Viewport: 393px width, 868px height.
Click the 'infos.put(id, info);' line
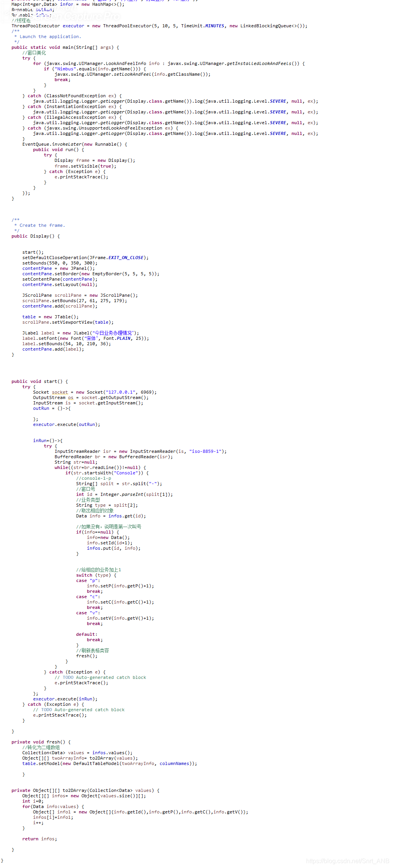pos(113,548)
